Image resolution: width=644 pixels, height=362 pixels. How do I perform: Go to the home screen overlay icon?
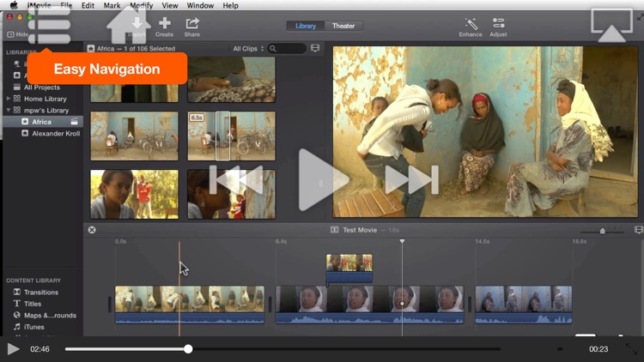129,25
